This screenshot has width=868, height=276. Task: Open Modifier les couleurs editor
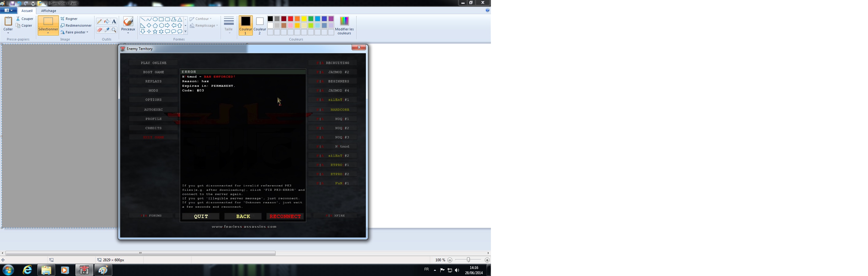(344, 25)
